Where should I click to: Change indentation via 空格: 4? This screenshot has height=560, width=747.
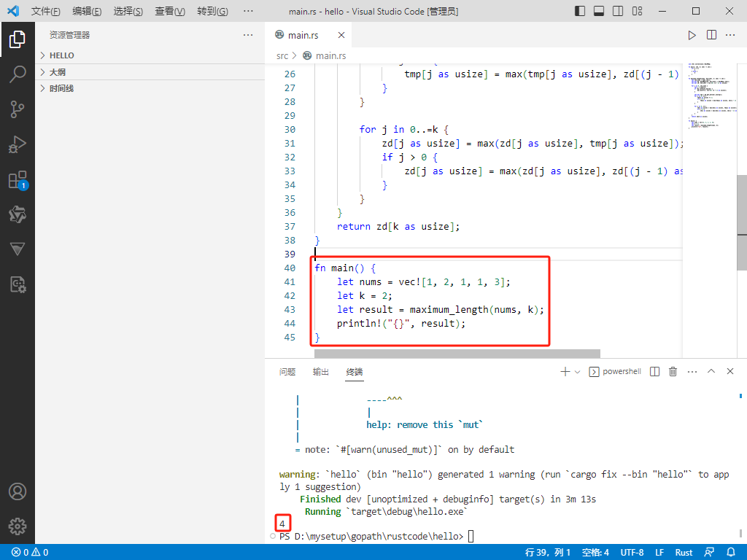tap(595, 553)
